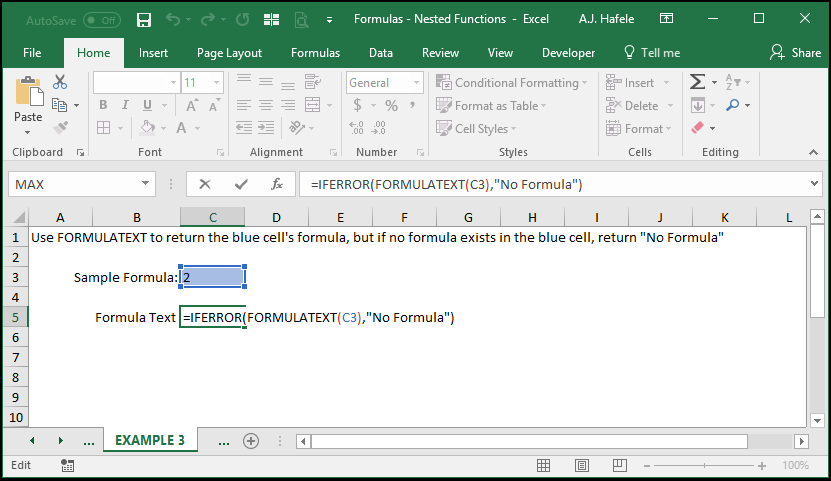Click the Find & Select magnifier icon

click(x=732, y=105)
